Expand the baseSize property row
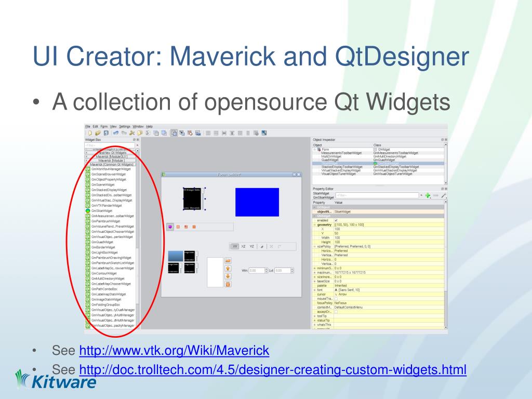Screen dimensions: 532x399 314,281
